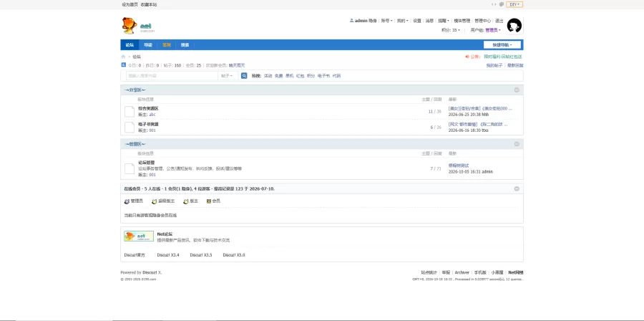The image size is (644, 321).
Task: Open the forum statistics chart icon
Action: pos(124,65)
